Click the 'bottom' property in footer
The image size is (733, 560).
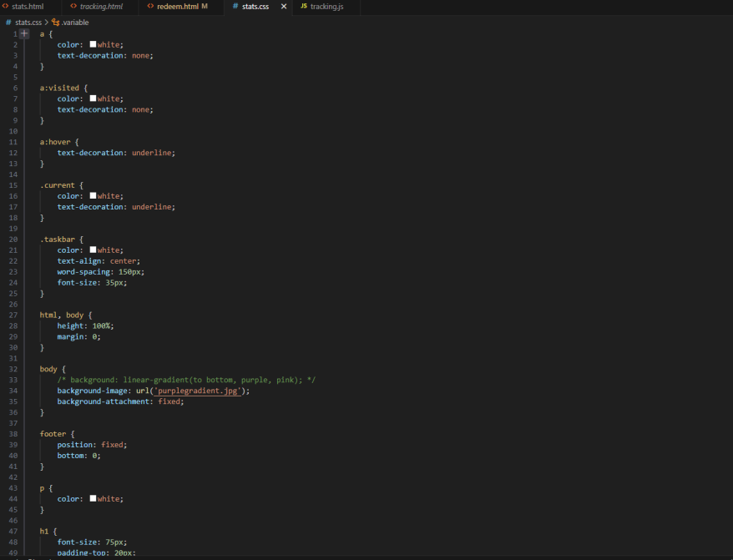(70, 456)
